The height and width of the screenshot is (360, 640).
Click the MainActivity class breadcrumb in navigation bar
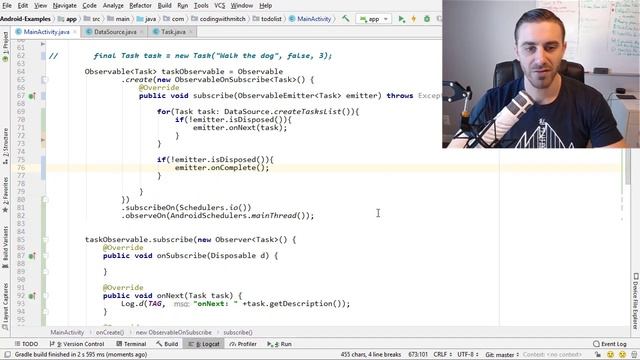coord(310,19)
